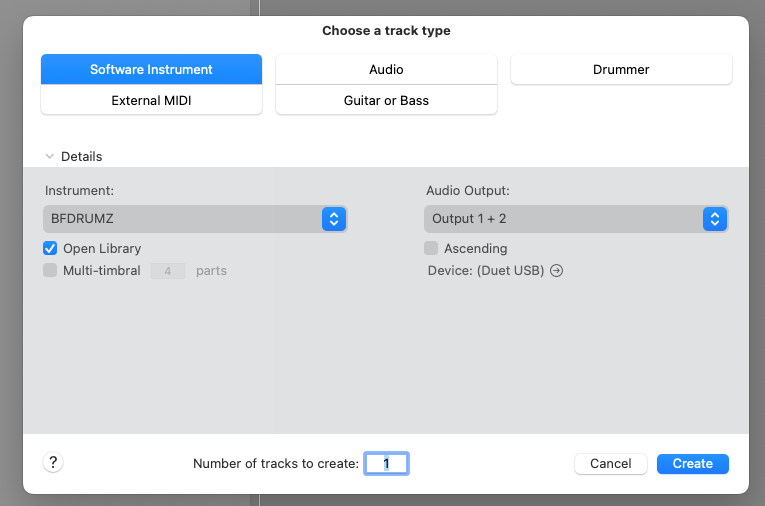The image size is (765, 506).
Task: Click the Choose a track type title
Action: pos(386,31)
